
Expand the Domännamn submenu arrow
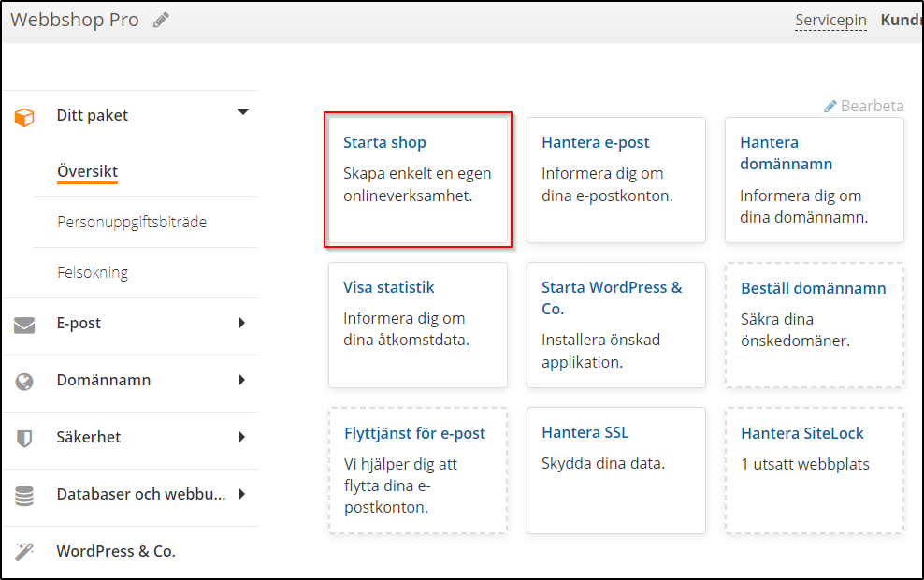coord(242,380)
